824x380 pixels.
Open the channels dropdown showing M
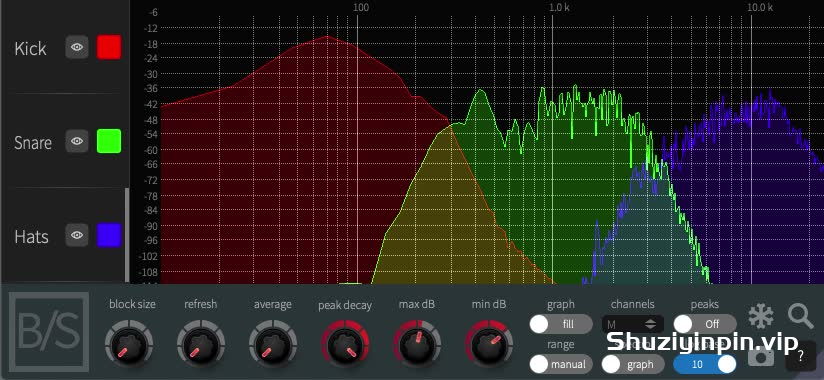633,324
